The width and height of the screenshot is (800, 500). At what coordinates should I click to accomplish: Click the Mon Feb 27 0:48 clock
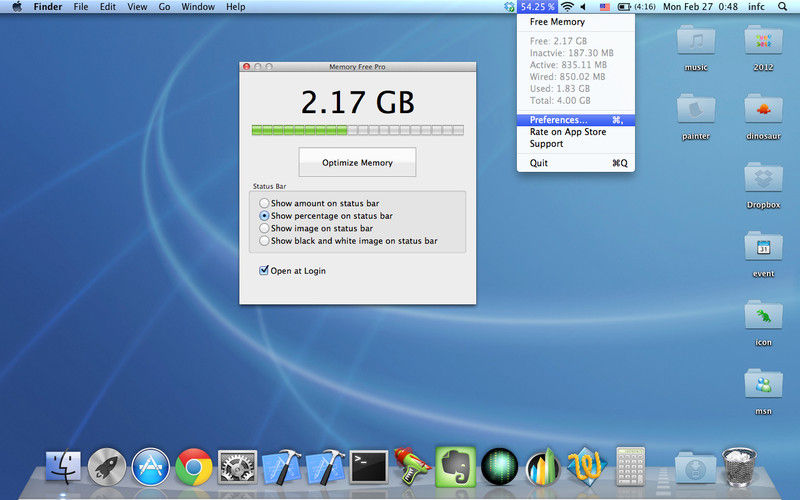click(x=700, y=7)
